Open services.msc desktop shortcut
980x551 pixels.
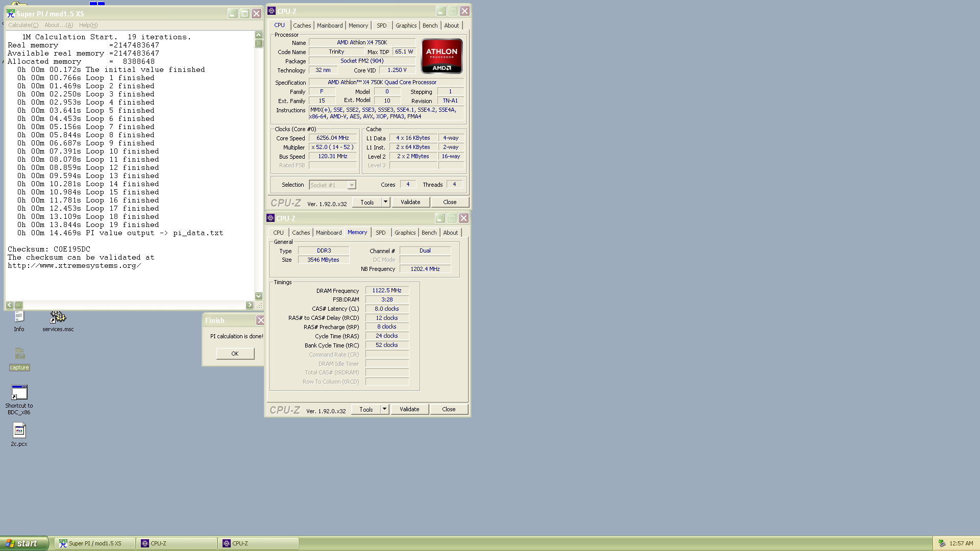58,321
